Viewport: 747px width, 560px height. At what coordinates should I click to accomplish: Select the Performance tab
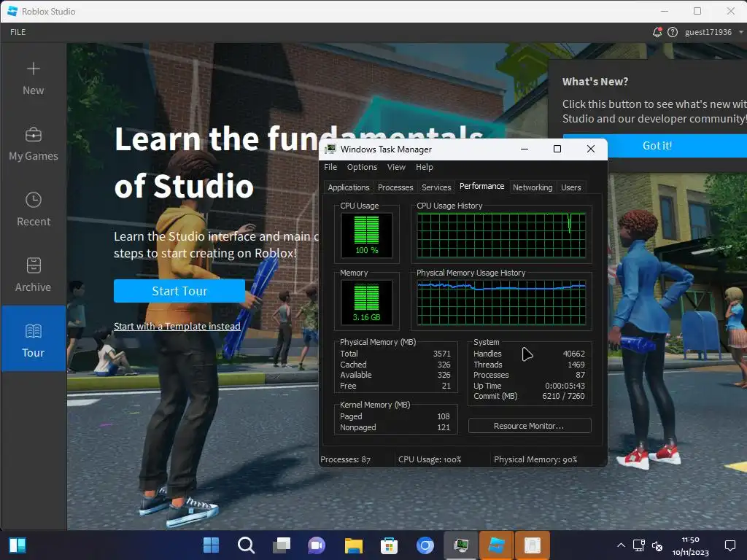[x=481, y=186]
